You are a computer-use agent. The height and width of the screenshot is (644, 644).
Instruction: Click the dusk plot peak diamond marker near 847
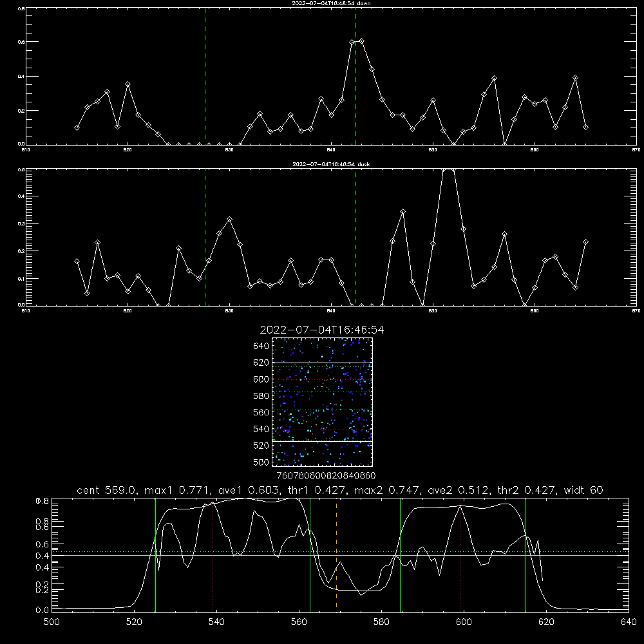402,212
